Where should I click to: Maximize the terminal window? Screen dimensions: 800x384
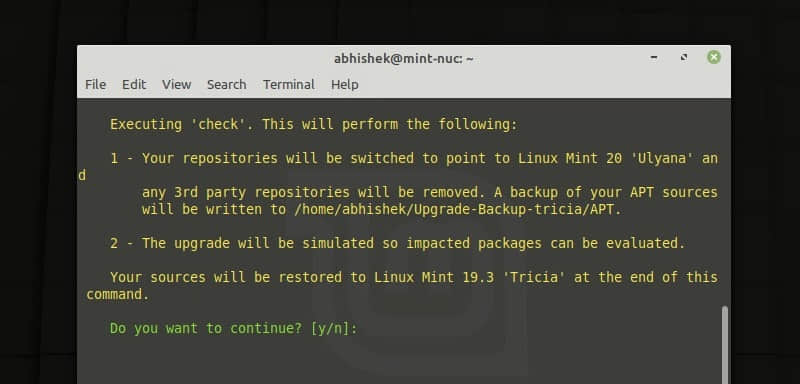click(684, 58)
